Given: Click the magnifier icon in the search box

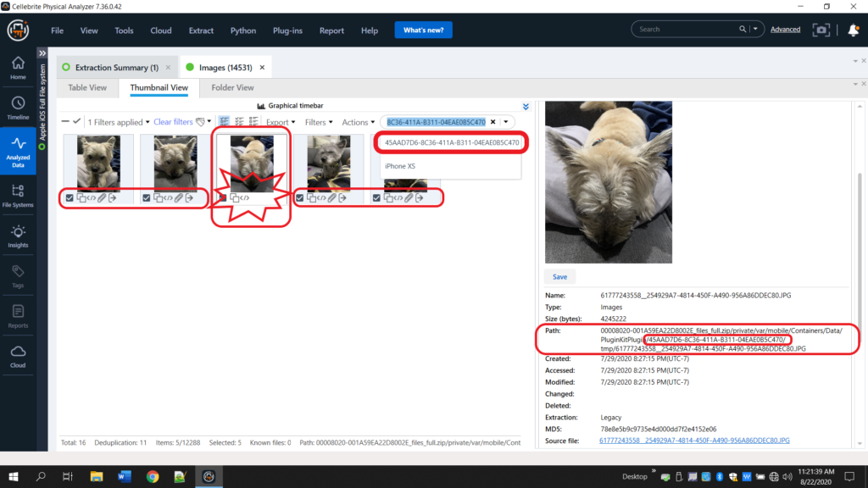Looking at the screenshot, I should (x=743, y=30).
